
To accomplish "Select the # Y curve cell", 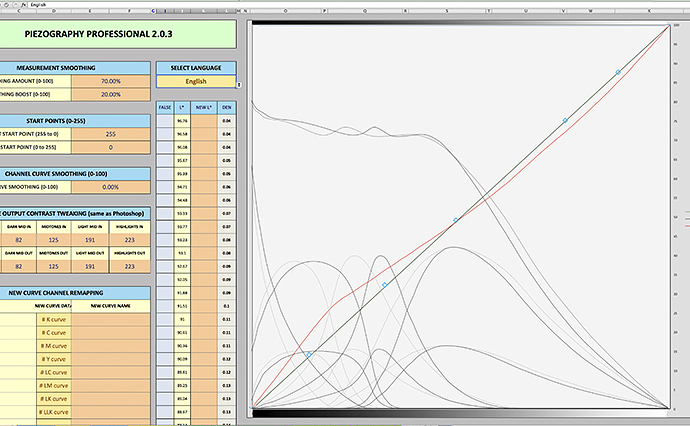I will click(x=54, y=358).
